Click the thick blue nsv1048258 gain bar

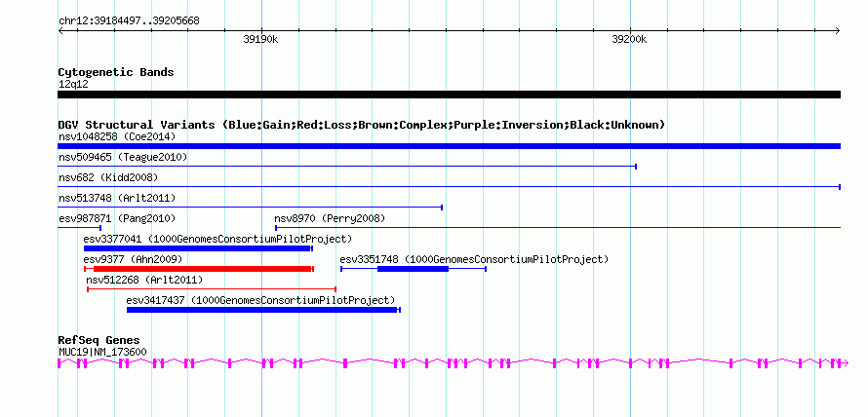pyautogui.click(x=449, y=146)
